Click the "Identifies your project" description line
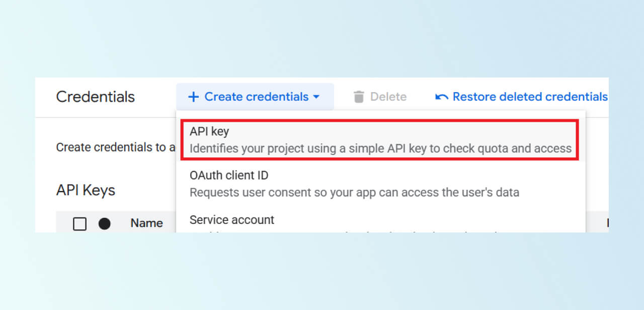Screen dimensions: 644x310 pyautogui.click(x=380, y=148)
